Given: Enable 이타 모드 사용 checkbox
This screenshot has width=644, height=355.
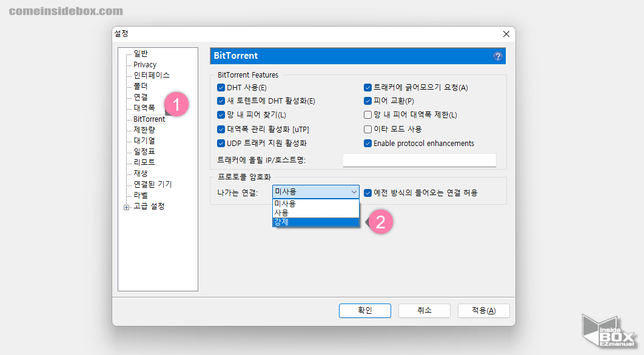Looking at the screenshot, I should click(x=367, y=129).
